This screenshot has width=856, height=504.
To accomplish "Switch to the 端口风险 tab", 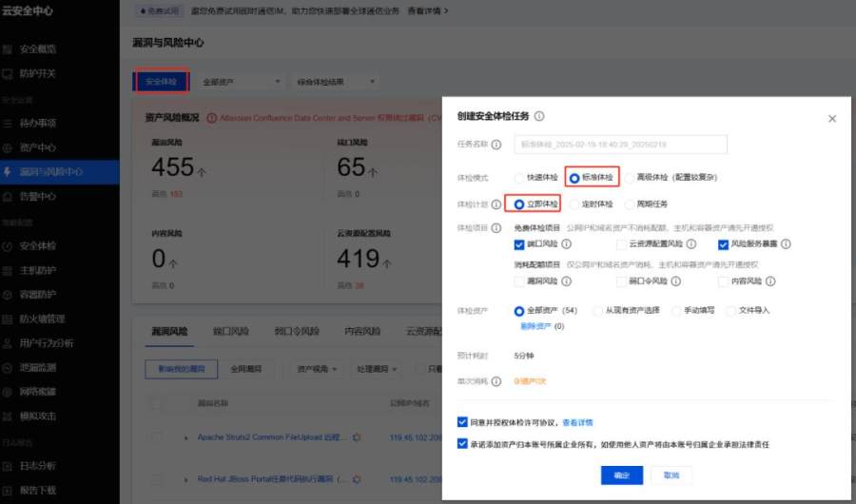I will (231, 331).
